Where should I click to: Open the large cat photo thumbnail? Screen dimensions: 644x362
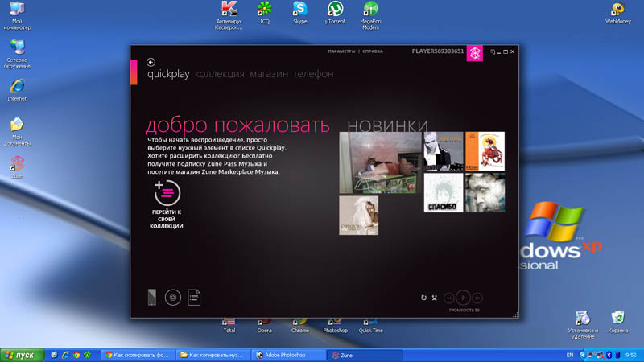tap(380, 162)
